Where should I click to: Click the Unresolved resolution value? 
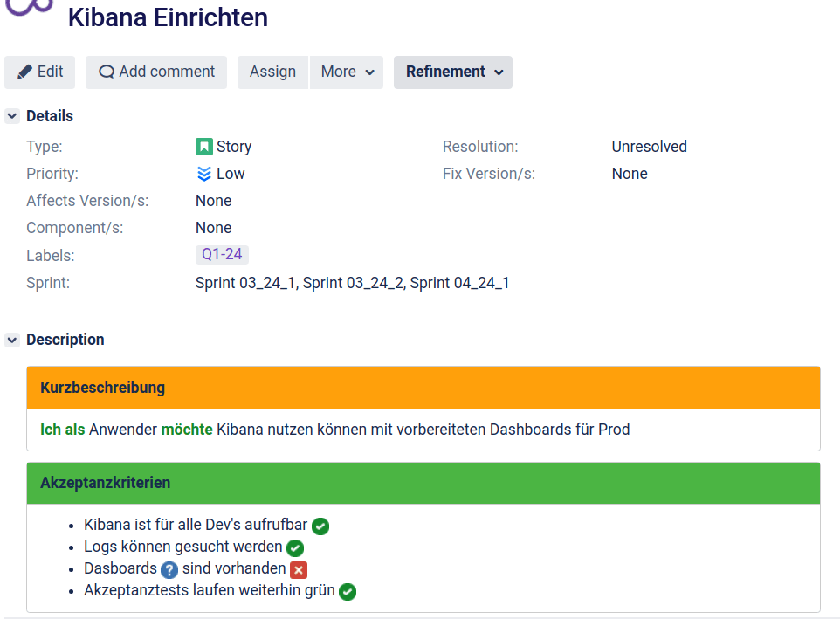tap(650, 147)
